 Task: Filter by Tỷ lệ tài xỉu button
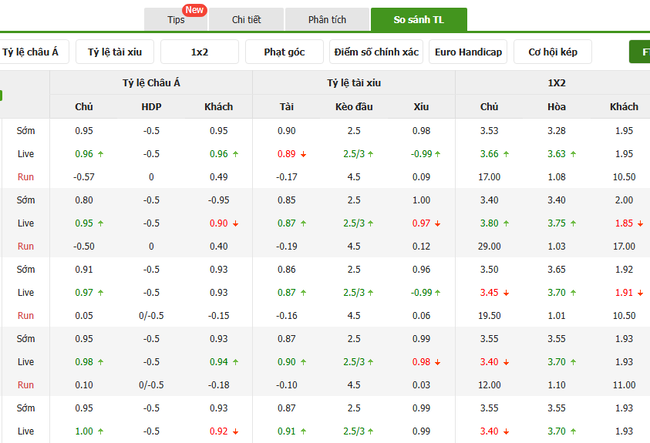pos(117,52)
